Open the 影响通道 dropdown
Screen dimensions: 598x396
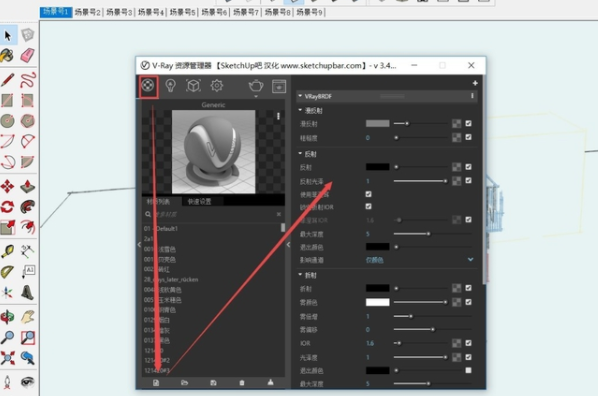pos(420,260)
